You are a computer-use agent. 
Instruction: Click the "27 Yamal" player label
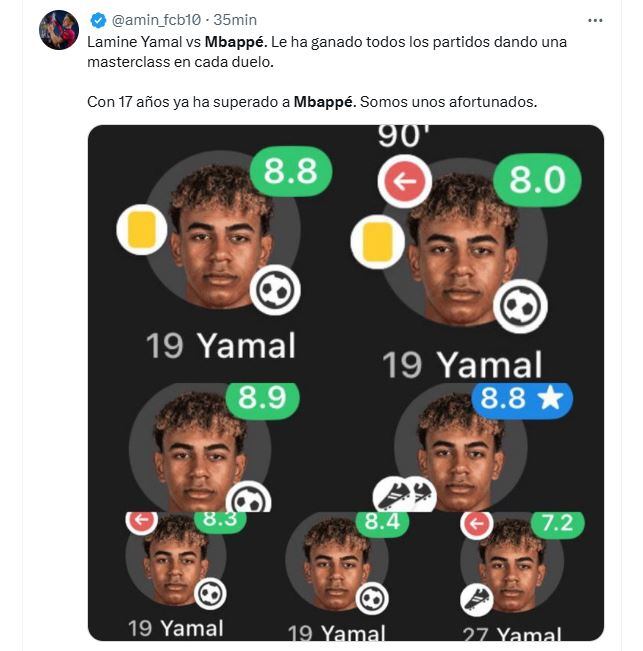tap(511, 635)
